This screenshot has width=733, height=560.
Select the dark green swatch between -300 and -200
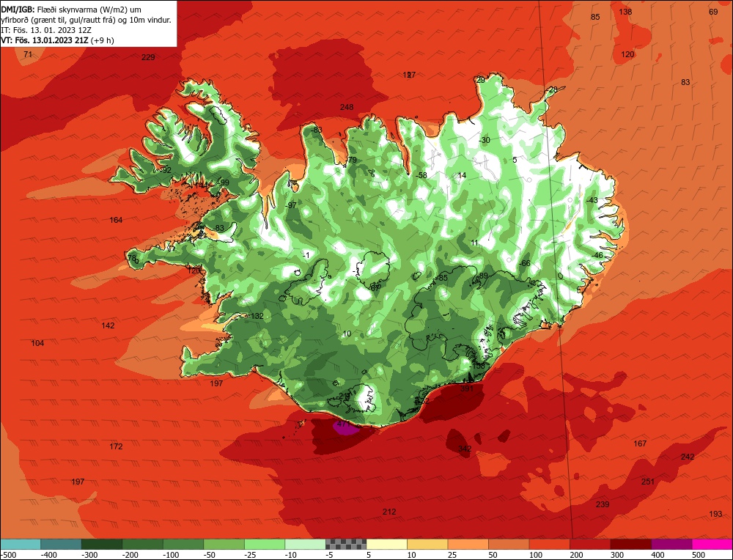(x=101, y=544)
